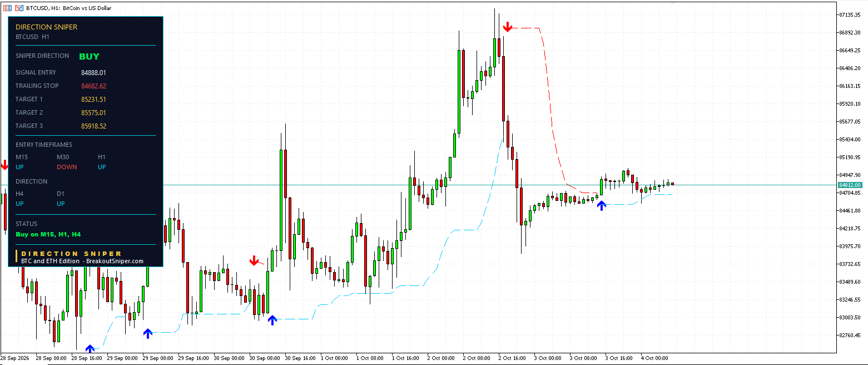Click the Target 1 value 85231.51
This screenshot has width=868, height=365.
pos(93,100)
